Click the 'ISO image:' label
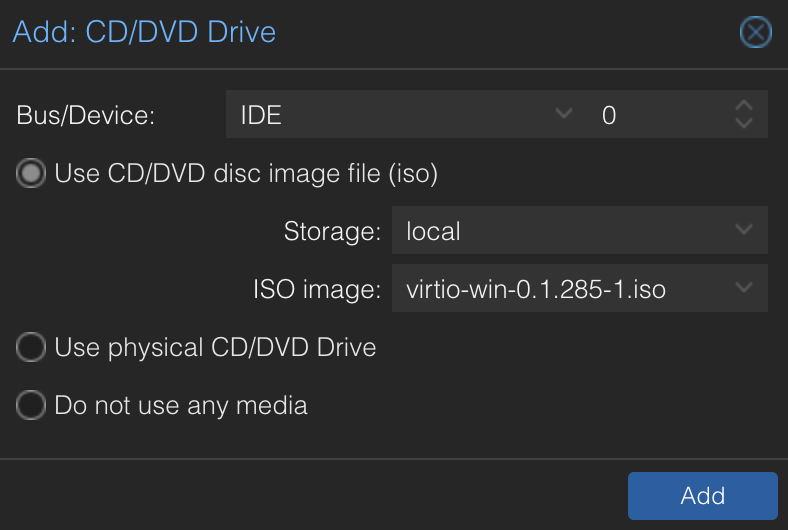 (317, 289)
